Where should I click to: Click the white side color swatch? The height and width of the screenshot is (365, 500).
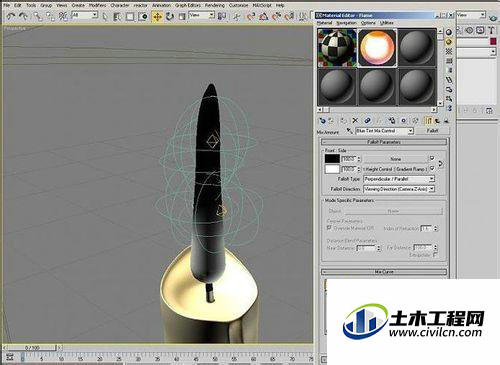click(x=332, y=169)
